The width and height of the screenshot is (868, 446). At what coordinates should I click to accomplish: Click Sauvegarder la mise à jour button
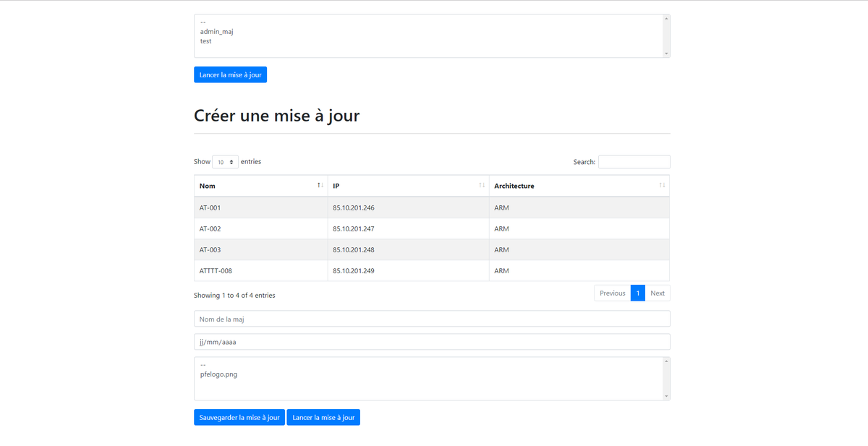239,417
